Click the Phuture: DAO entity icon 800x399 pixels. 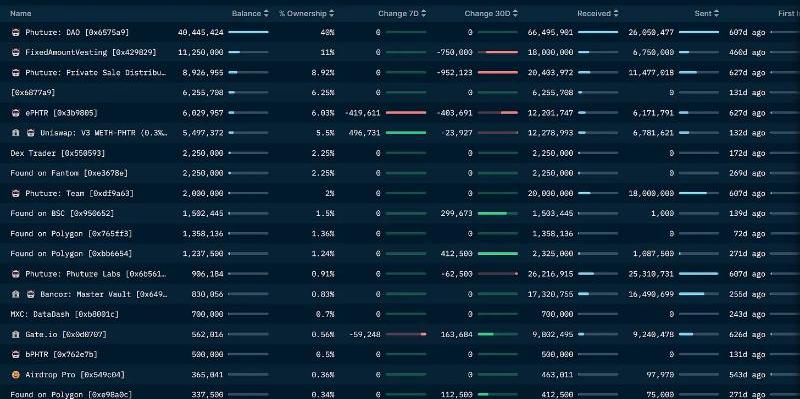tap(15, 32)
